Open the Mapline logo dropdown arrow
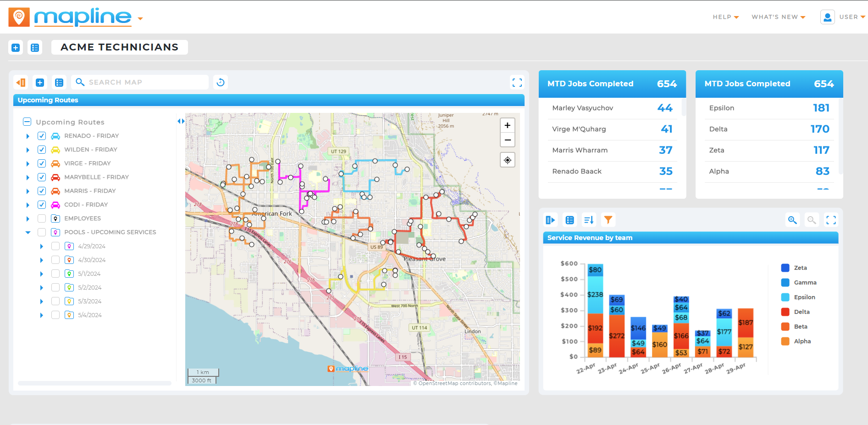Screen dimensions: 868x425 click(x=140, y=19)
